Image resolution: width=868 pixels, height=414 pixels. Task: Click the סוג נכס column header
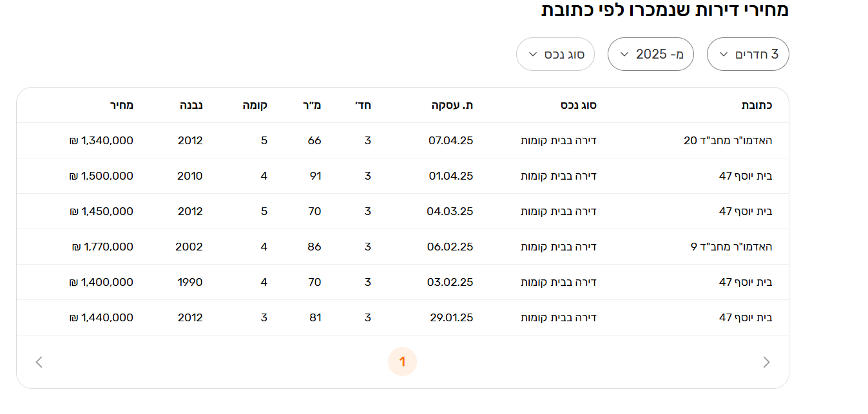(x=579, y=105)
